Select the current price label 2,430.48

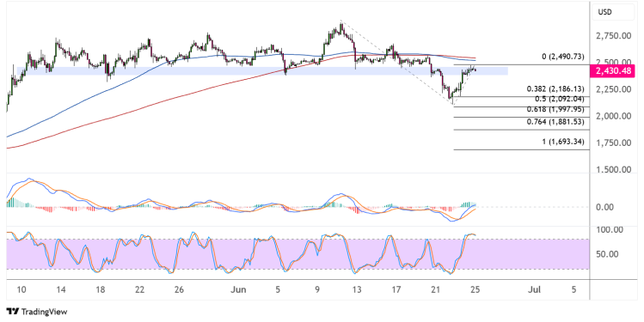coord(613,71)
